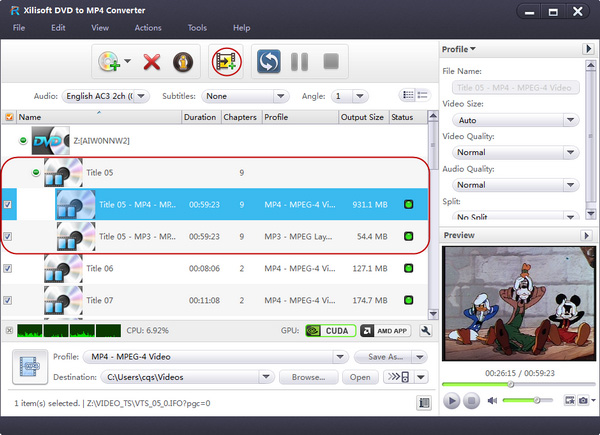Screen dimensions: 600x435
Task: Stop the preview playback
Action: (471, 401)
